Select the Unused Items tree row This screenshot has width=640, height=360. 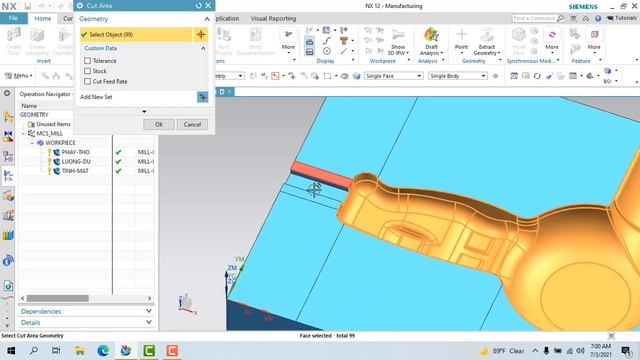click(53, 124)
